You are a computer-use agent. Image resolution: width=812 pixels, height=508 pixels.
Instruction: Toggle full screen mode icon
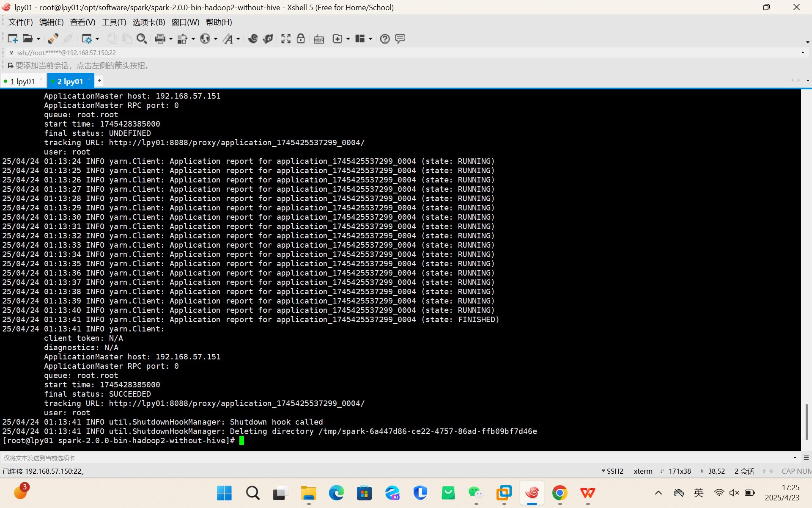pos(286,39)
